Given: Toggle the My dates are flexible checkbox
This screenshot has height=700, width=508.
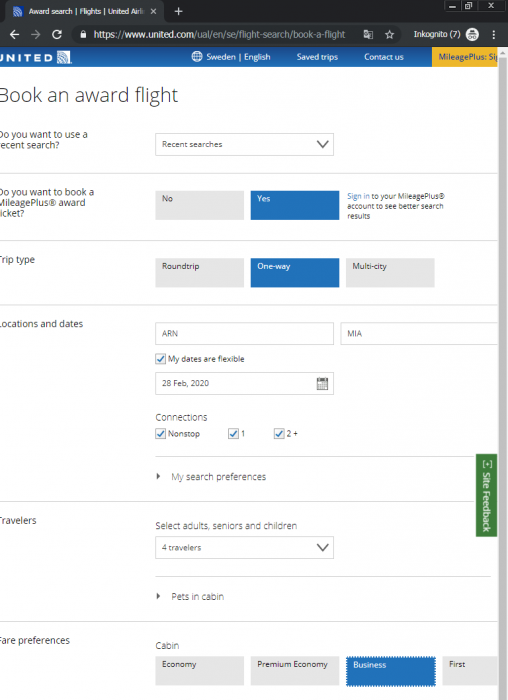Looking at the screenshot, I should coord(160,359).
